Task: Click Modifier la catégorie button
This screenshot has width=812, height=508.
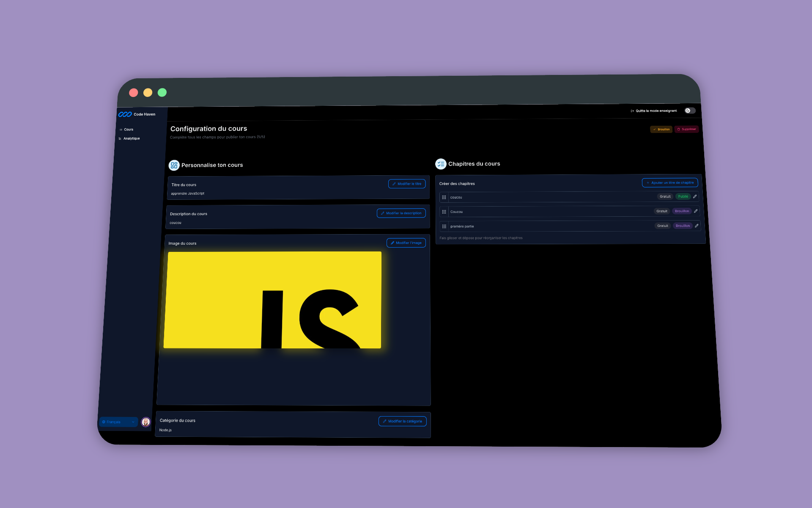Action: (x=403, y=421)
